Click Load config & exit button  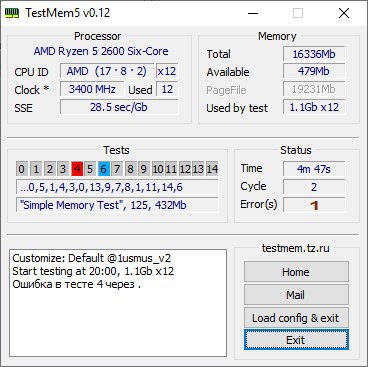(x=296, y=317)
